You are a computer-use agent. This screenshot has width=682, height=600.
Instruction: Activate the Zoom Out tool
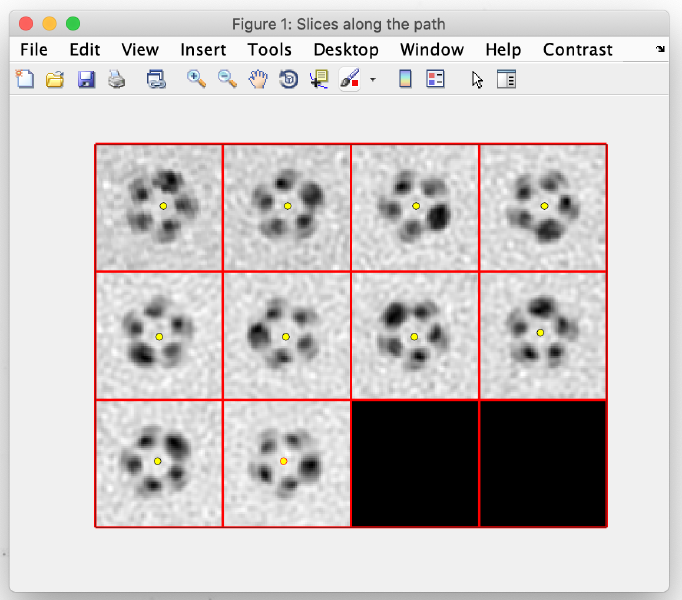pyautogui.click(x=227, y=79)
